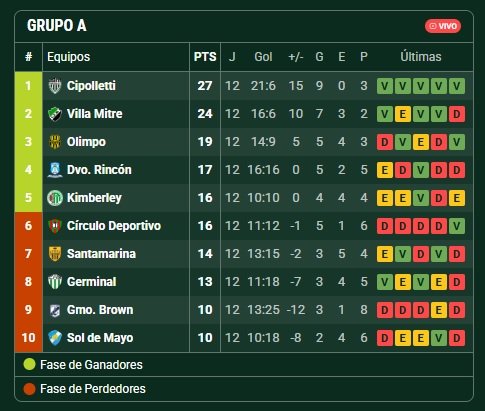The width and height of the screenshot is (485, 411).
Task: Click the Fase de Ganadores green dot
Action: click(29, 364)
